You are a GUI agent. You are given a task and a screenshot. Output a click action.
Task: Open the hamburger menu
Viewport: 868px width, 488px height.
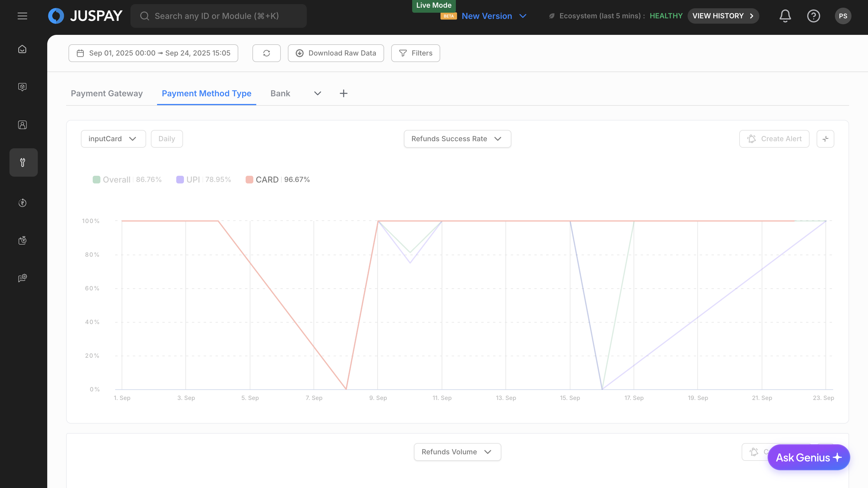[x=22, y=16]
